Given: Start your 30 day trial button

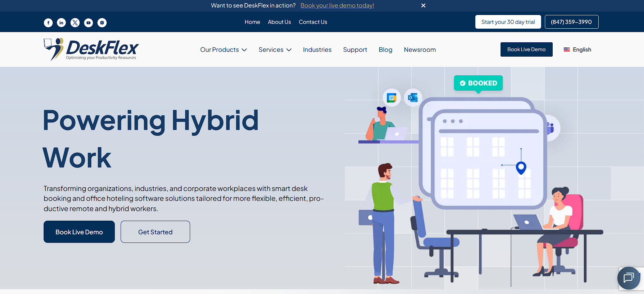Looking at the screenshot, I should [x=508, y=22].
